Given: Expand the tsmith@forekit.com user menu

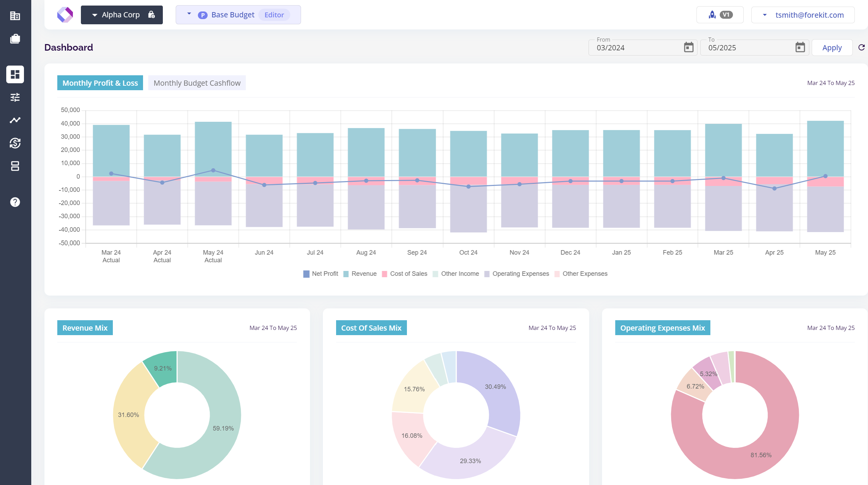Looking at the screenshot, I should pos(803,15).
